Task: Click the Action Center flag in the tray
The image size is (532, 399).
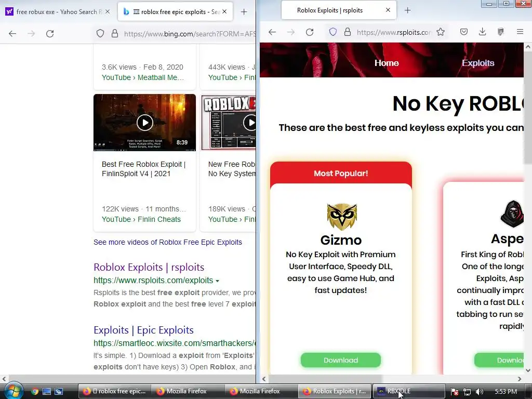Action: coord(455,392)
